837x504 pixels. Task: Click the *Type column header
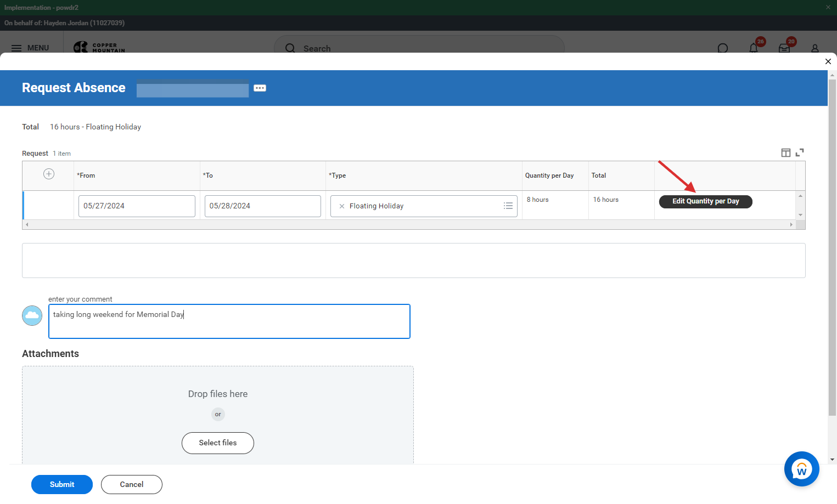tap(424, 175)
